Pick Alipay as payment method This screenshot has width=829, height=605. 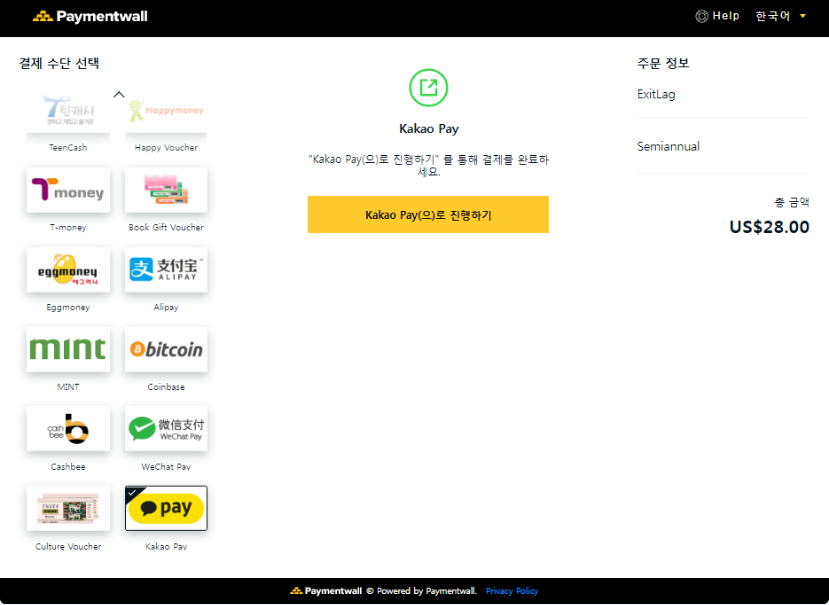pyautogui.click(x=166, y=270)
